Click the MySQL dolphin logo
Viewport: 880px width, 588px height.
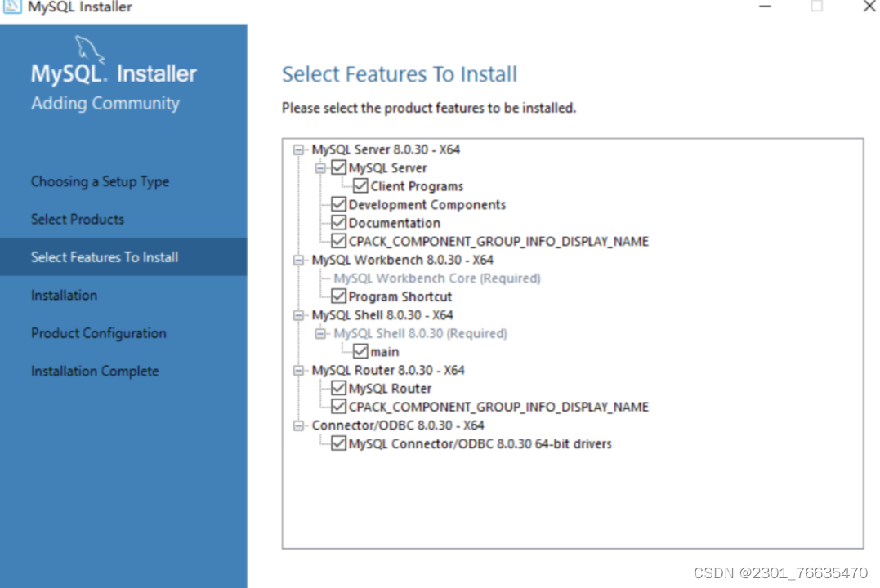pyautogui.click(x=90, y=51)
